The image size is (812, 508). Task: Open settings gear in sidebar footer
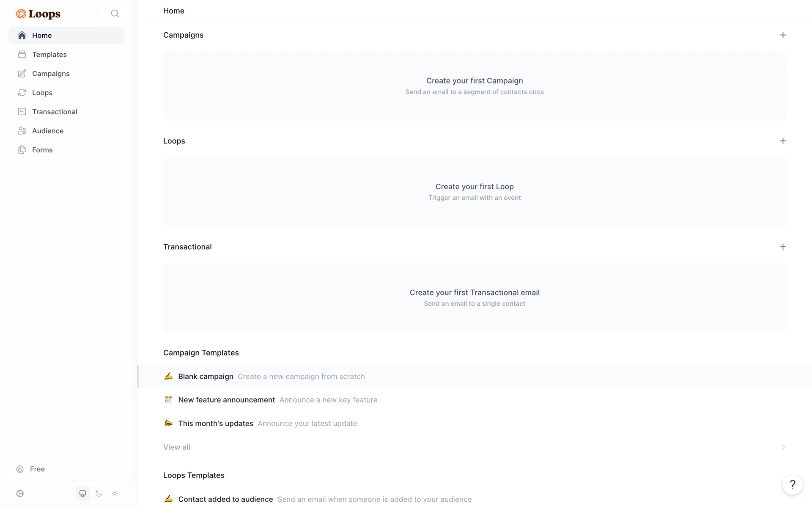point(20,494)
